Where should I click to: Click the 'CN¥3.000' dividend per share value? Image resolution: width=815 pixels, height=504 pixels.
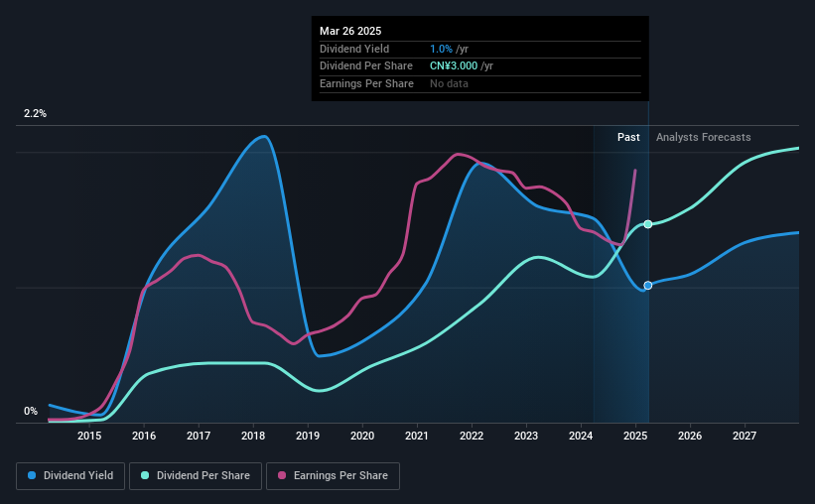454,66
